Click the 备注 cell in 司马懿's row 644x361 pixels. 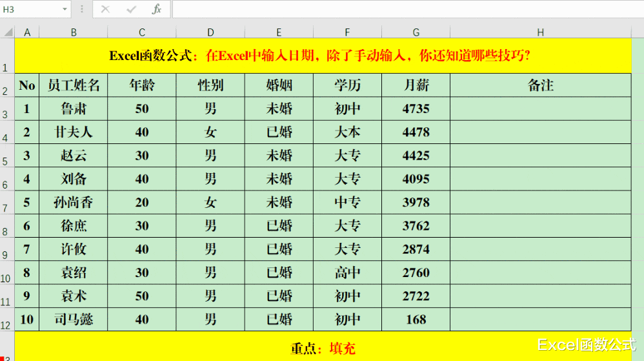pyautogui.click(x=541, y=320)
